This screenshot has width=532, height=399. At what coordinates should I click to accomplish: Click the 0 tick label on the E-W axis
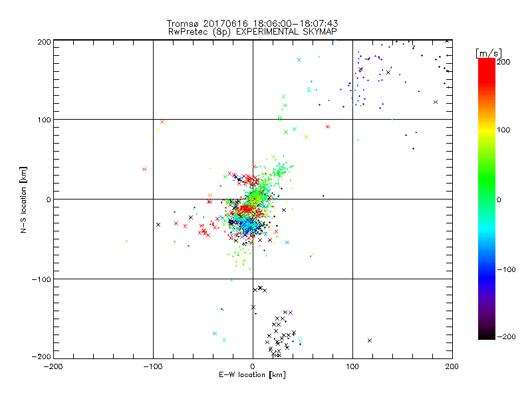[x=253, y=366]
